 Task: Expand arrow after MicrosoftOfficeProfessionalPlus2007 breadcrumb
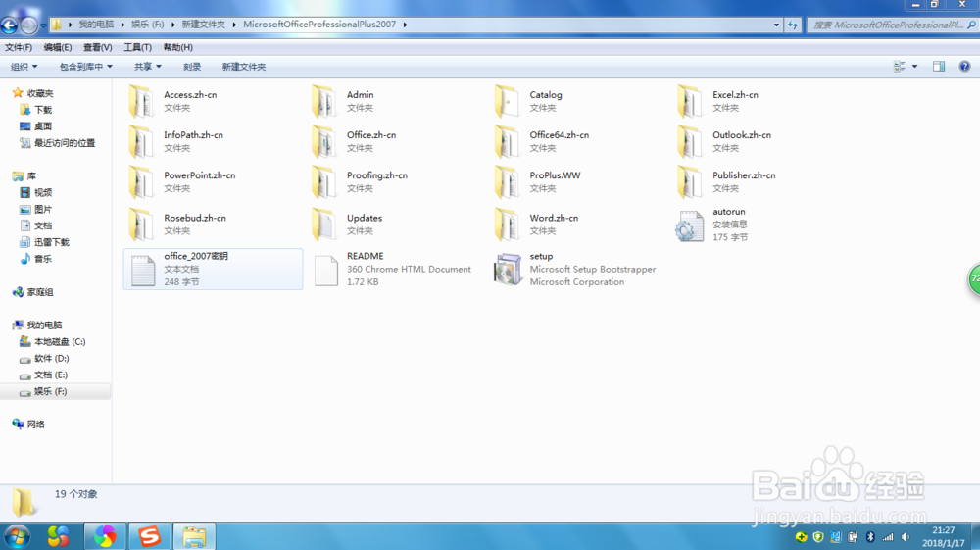pyautogui.click(x=405, y=25)
